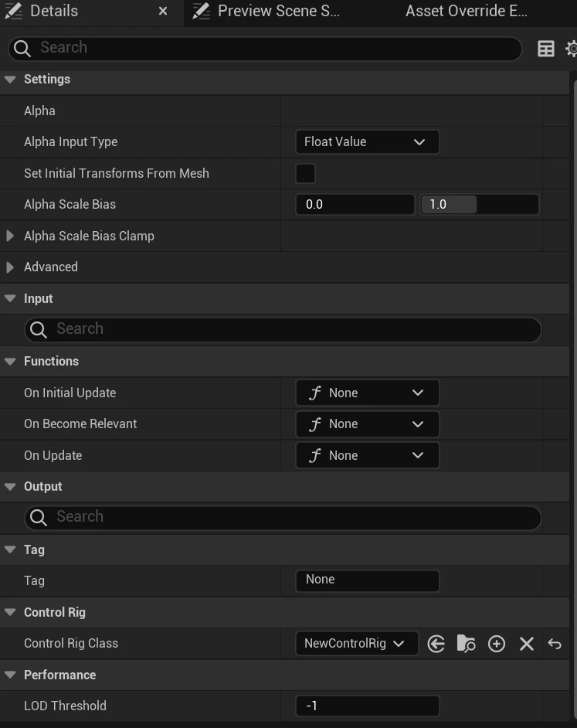
Task: Adjust the Alpha Scale Bias 1.0 slider
Action: [480, 204]
